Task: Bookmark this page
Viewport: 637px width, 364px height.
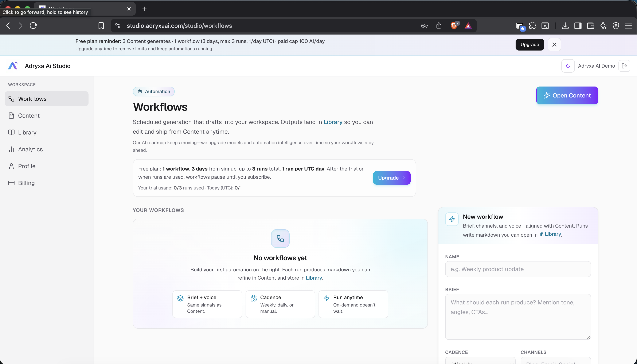Action: (101, 26)
